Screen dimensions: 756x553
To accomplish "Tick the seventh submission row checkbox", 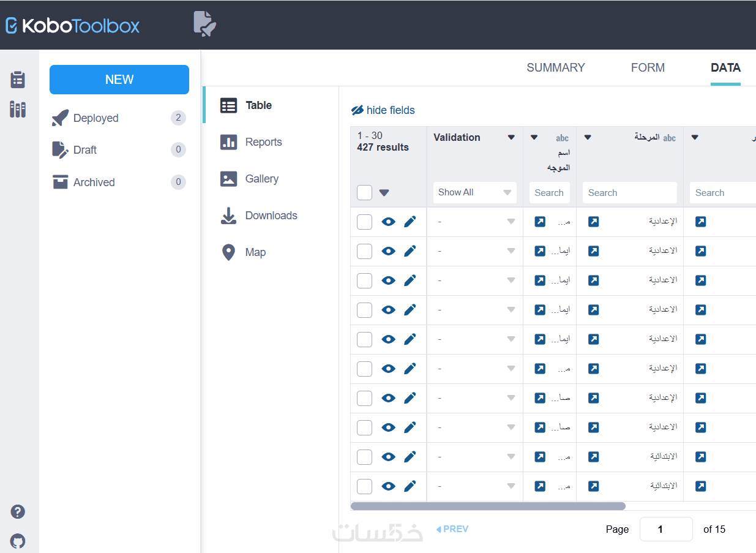I will point(365,398).
